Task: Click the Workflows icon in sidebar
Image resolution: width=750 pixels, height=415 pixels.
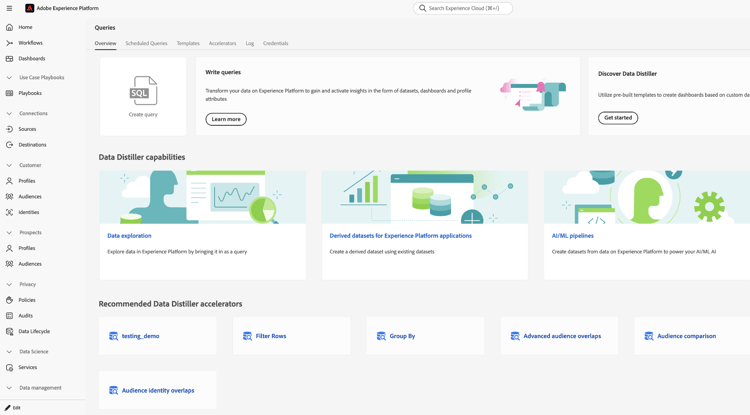Action: pyautogui.click(x=9, y=43)
